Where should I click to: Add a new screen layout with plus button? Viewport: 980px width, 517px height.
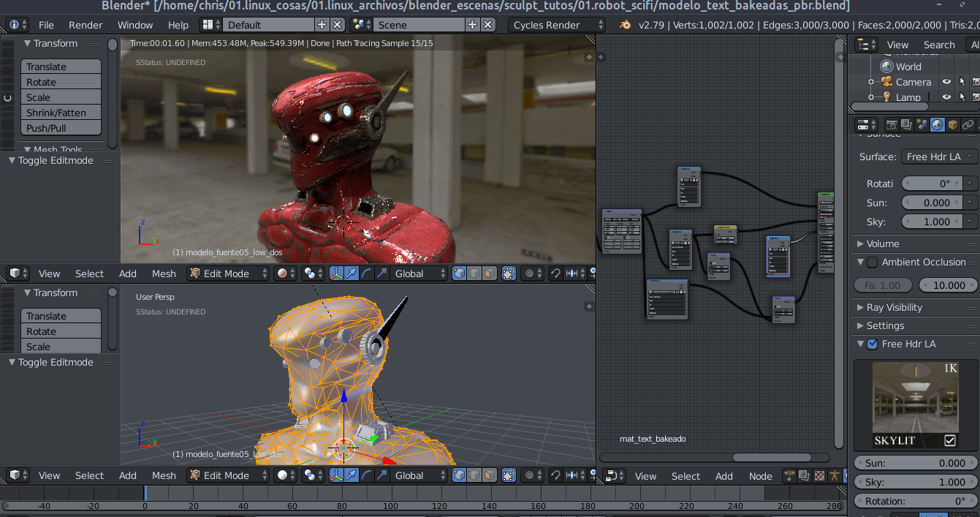(322, 25)
